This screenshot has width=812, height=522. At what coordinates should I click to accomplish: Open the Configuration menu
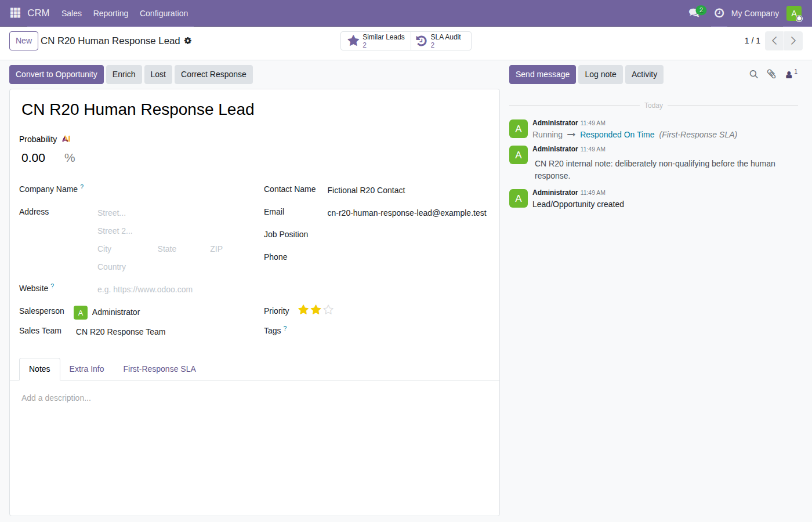pos(164,13)
